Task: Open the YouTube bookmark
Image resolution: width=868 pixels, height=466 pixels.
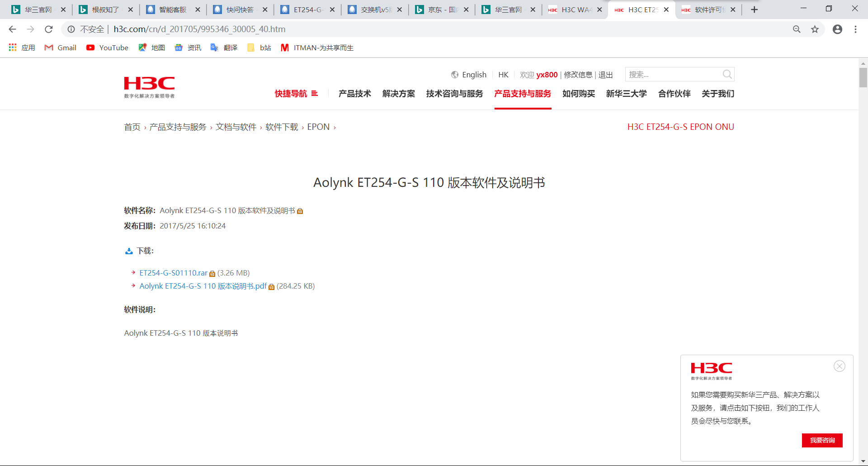Action: pyautogui.click(x=107, y=48)
